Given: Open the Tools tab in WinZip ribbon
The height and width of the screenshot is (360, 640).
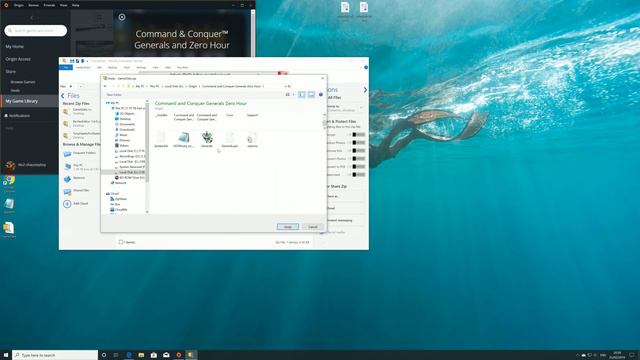Looking at the screenshot, I should click(127, 67).
